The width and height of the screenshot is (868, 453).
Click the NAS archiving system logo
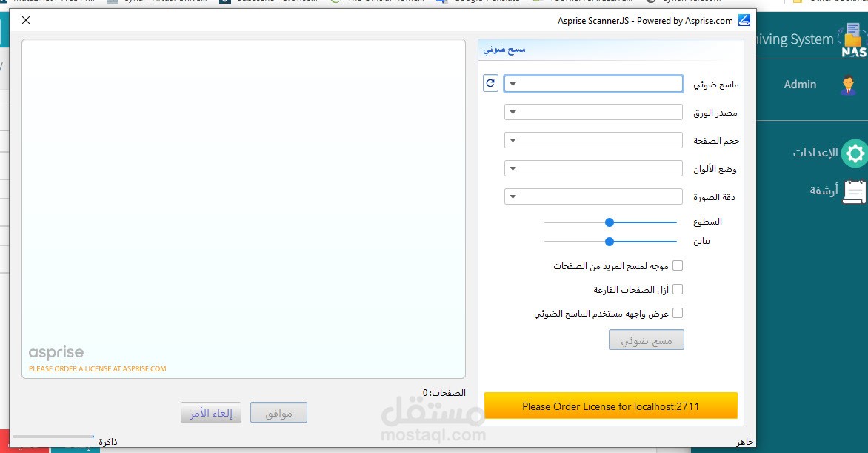[852, 40]
